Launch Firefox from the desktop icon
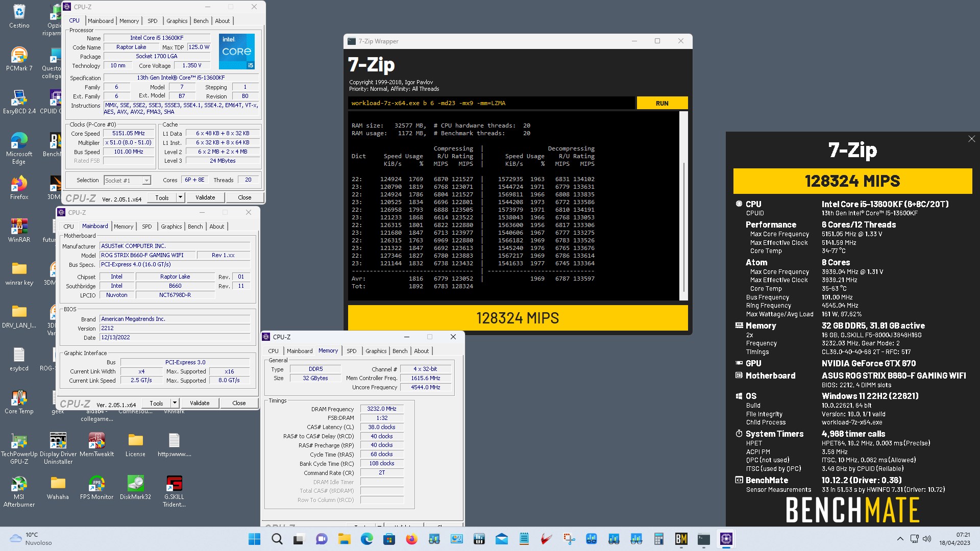This screenshot has width=980, height=551. tap(19, 188)
